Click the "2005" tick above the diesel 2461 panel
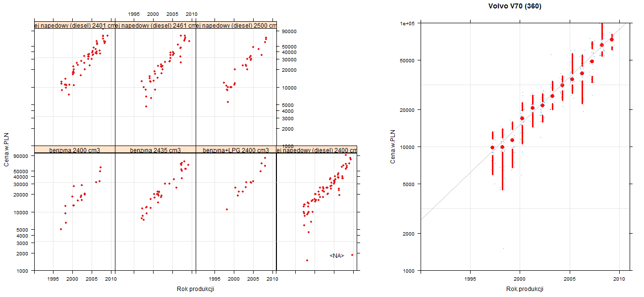The image size is (644, 297). pyautogui.click(x=172, y=14)
